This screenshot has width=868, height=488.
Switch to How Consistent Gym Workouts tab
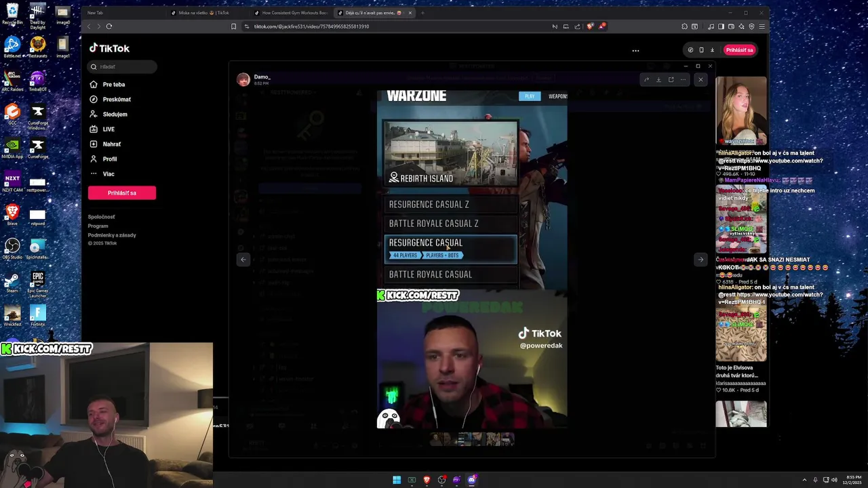pos(290,13)
